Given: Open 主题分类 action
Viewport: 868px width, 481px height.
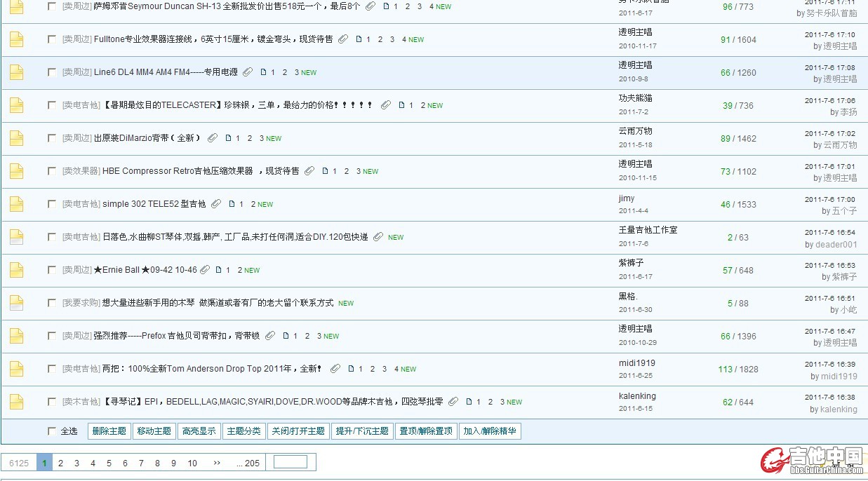Looking at the screenshot, I should coord(244,431).
